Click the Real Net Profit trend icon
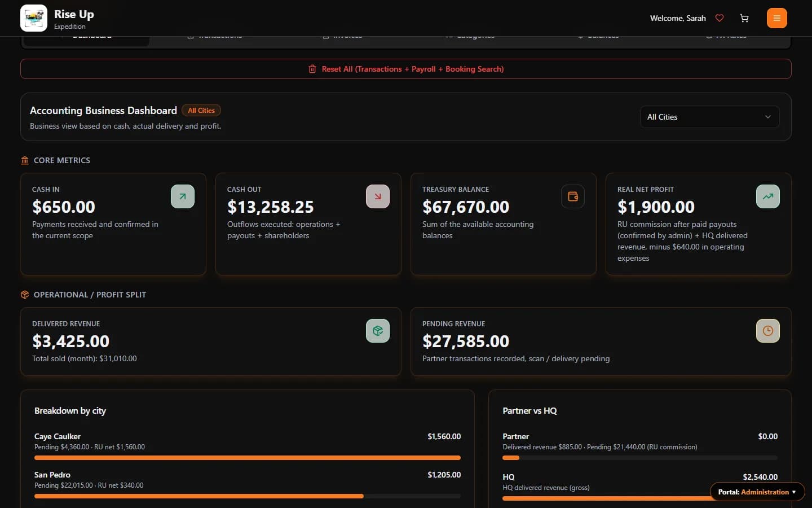The width and height of the screenshot is (812, 508). tap(768, 196)
